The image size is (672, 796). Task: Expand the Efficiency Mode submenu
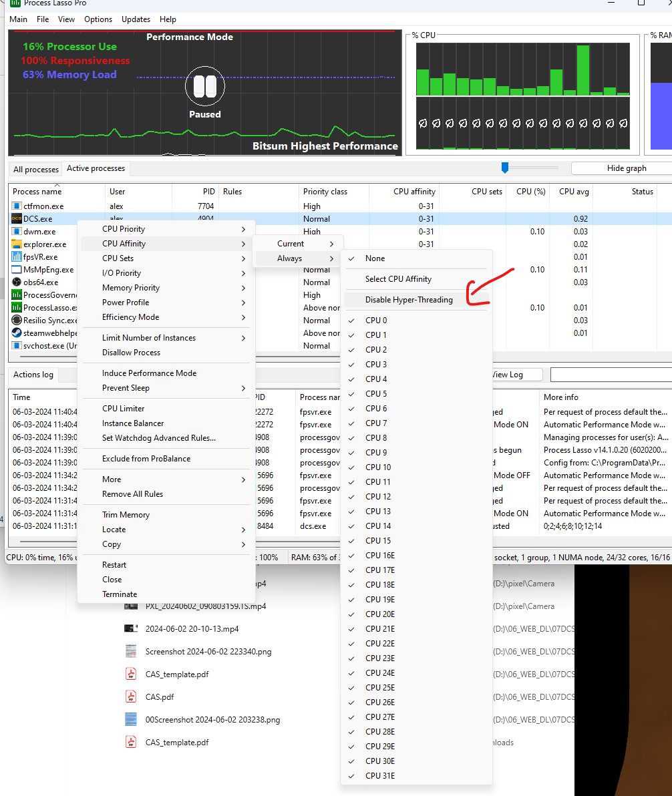(166, 317)
